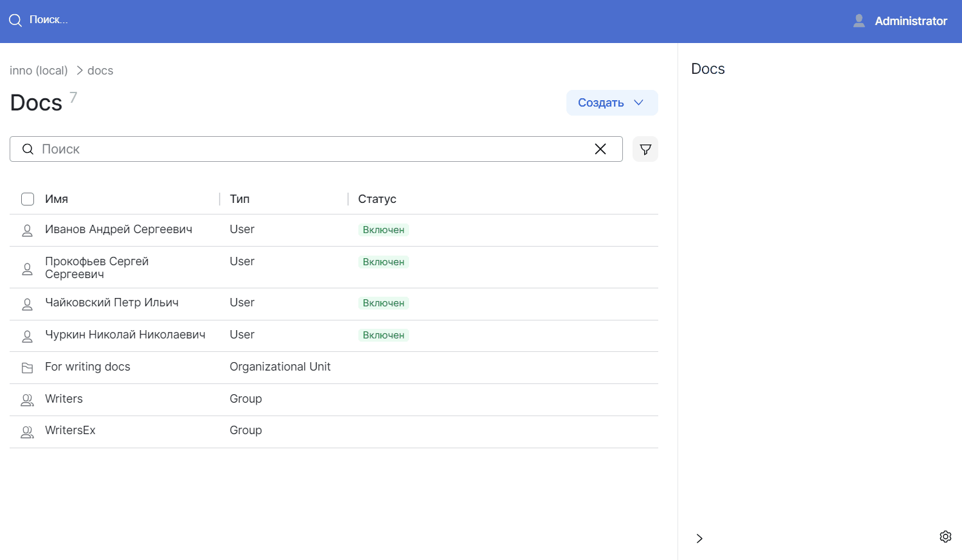
Task: Click the Administrator profile avatar icon
Action: tap(859, 21)
